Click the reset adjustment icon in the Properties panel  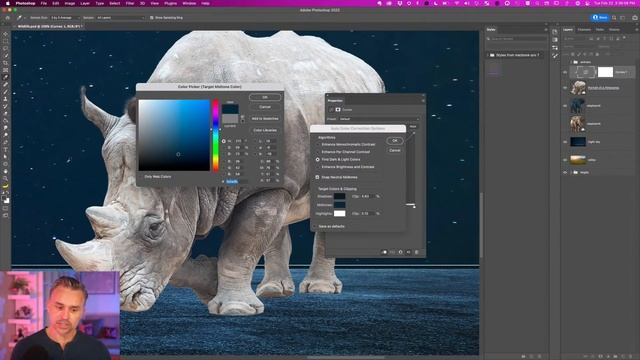point(400,252)
